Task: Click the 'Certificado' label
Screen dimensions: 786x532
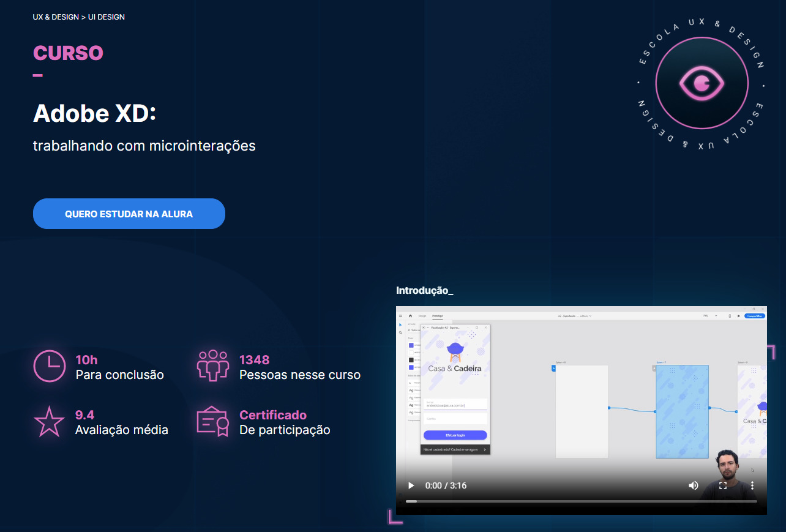Action: click(x=273, y=414)
